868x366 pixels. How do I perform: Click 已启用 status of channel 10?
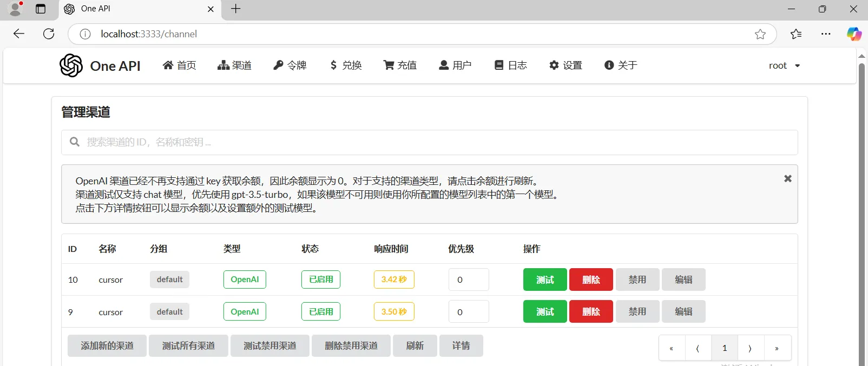pos(321,280)
